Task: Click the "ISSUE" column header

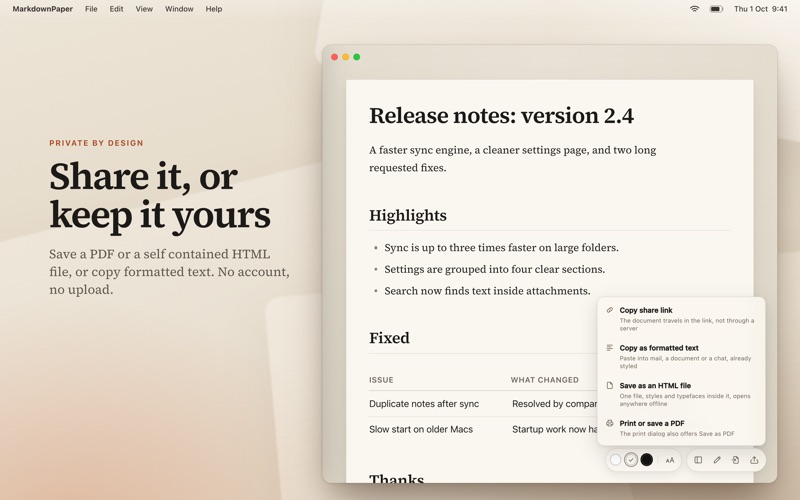Action: pos(381,380)
